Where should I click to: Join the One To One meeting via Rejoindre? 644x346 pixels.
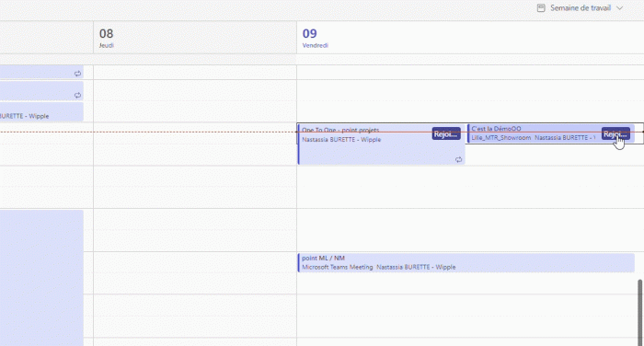pos(445,134)
